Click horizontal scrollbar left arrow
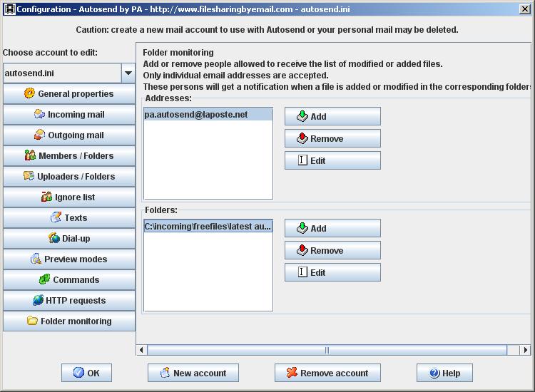 tap(142, 350)
